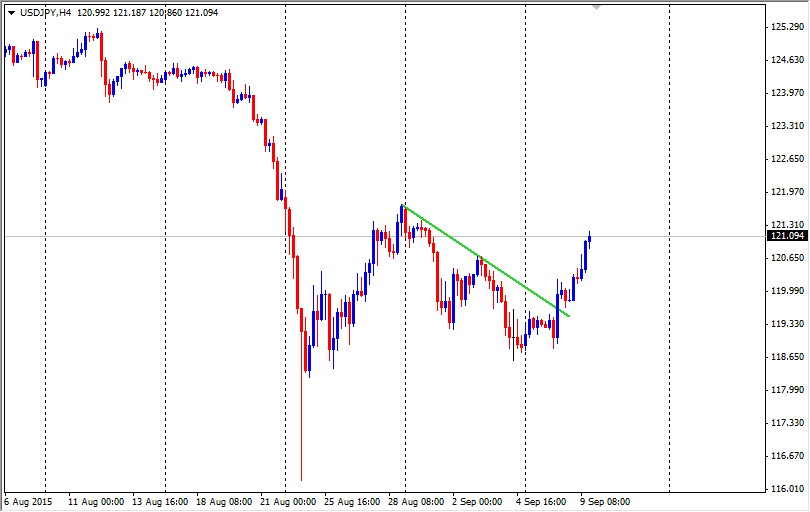The image size is (810, 512).
Task: Click the 116.670 price scale value
Action: point(787,456)
